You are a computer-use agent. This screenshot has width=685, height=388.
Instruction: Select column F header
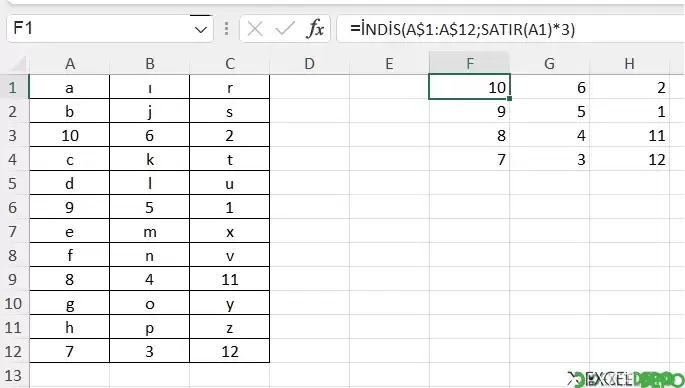[470, 64]
